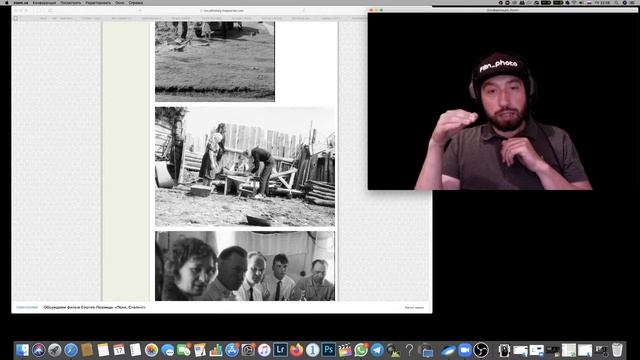The height and width of the screenshot is (360, 640).
Task: Open the zoom.us application menu
Action: (20, 2)
